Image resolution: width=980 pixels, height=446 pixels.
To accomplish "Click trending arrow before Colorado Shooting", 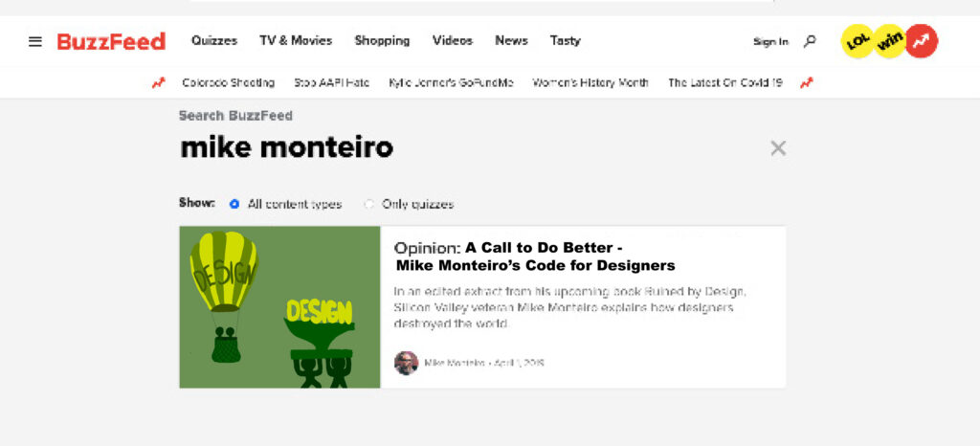I will [x=159, y=82].
